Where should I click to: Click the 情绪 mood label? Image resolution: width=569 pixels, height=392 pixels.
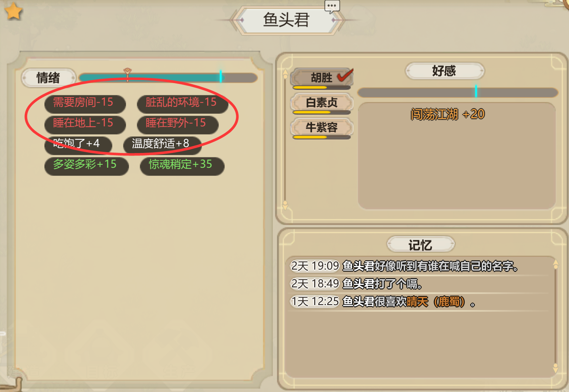tap(48, 78)
